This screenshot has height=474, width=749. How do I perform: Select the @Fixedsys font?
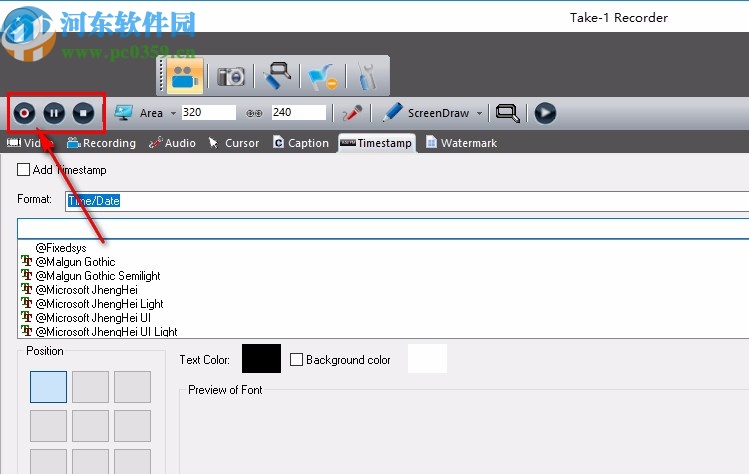[x=61, y=248]
